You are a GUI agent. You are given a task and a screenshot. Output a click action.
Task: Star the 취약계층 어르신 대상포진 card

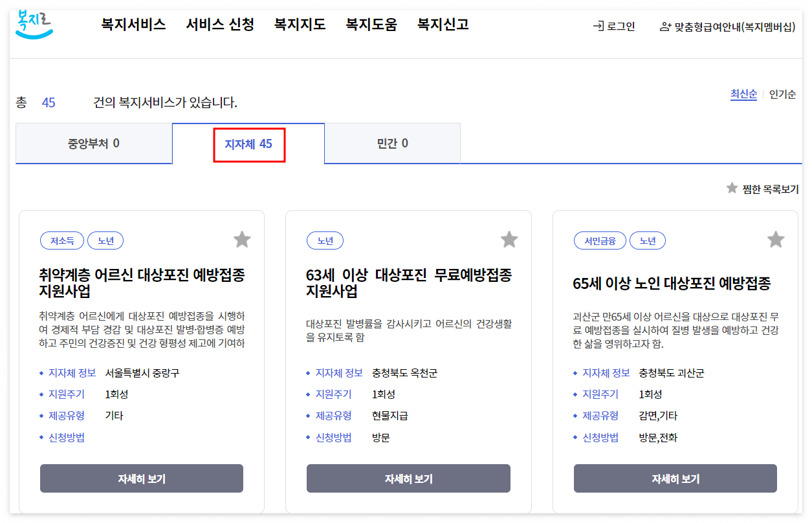[x=242, y=240]
